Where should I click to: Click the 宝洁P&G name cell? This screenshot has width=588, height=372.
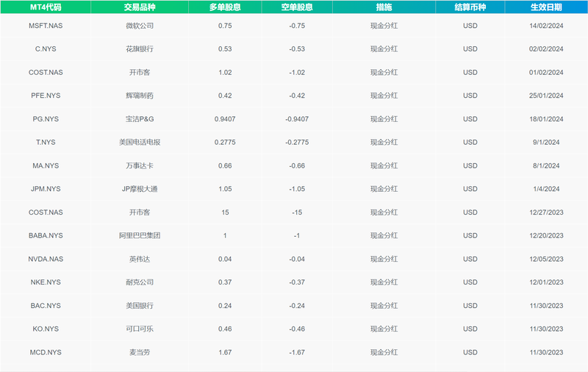click(x=140, y=119)
